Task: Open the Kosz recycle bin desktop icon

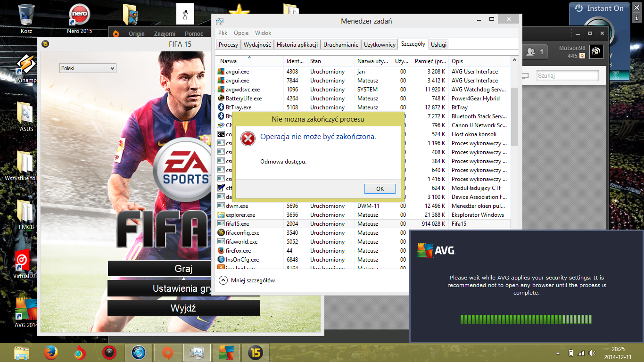Action: point(26,19)
